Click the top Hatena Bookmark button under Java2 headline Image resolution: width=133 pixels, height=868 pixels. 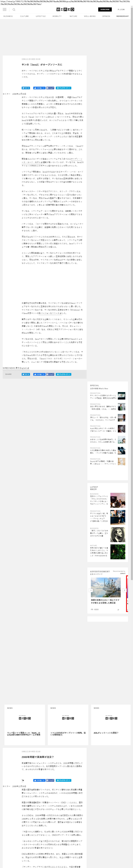tap(63, 88)
